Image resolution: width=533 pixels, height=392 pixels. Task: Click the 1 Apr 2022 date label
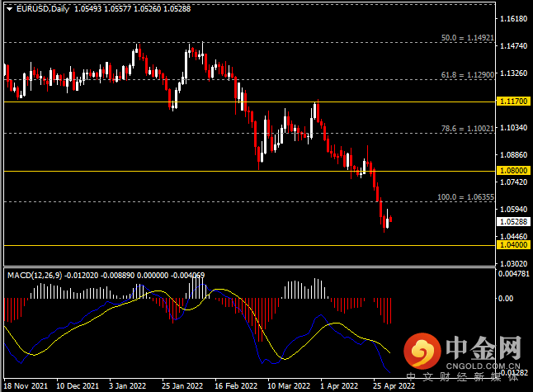(339, 386)
